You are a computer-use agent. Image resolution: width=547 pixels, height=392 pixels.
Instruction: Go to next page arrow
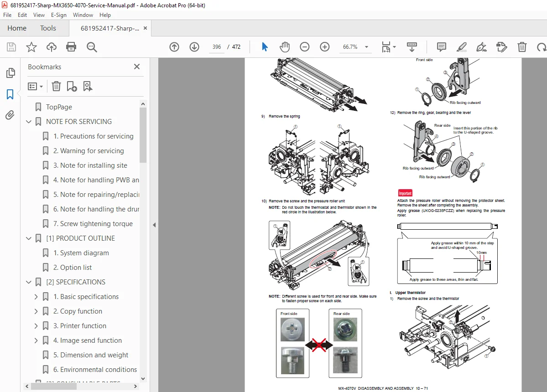click(194, 46)
